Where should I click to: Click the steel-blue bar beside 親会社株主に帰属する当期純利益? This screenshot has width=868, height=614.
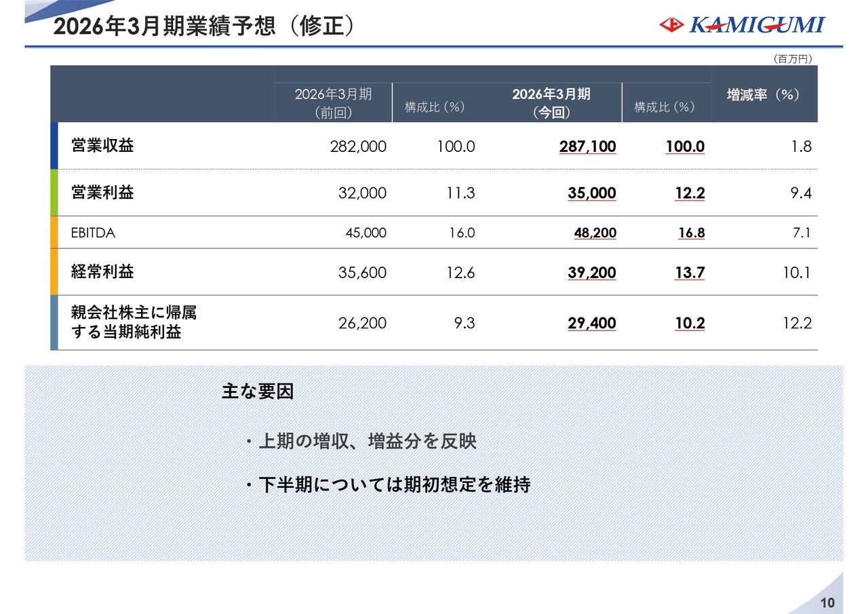(54, 323)
